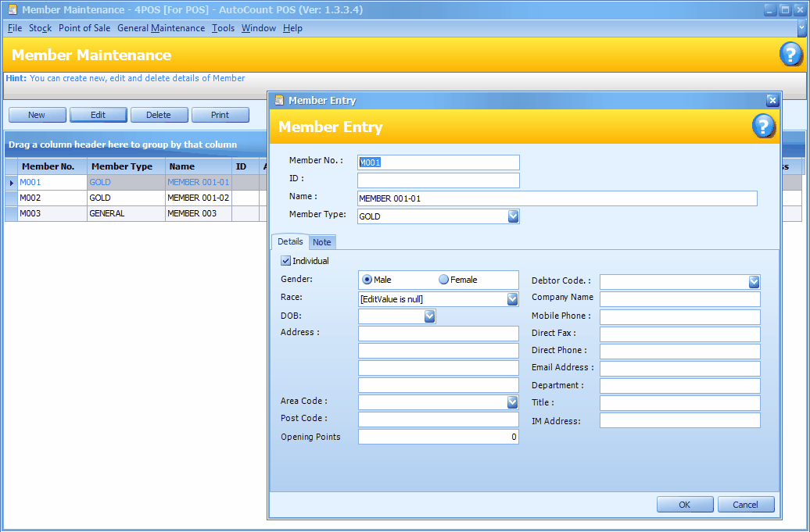Screen dimensions: 810x532
Task: Click the MEMBER 001-01 name cell in grid
Action: pyautogui.click(x=199, y=183)
